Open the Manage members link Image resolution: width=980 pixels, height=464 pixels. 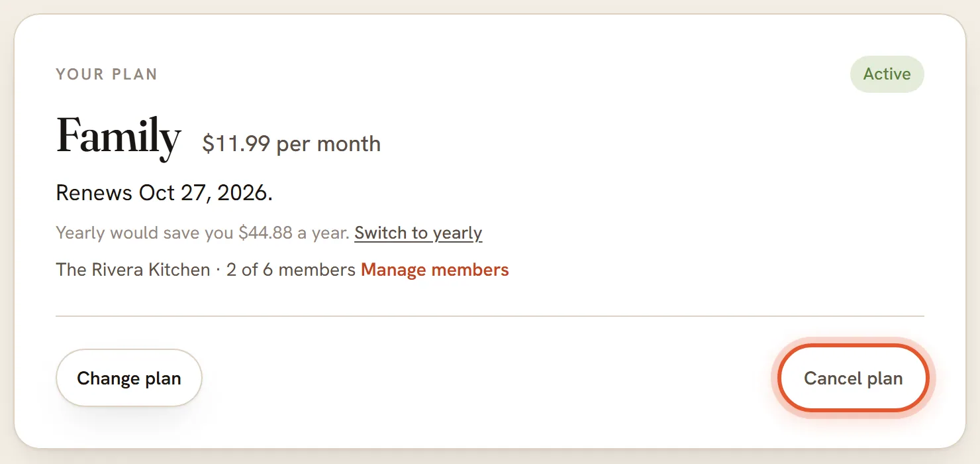point(435,270)
